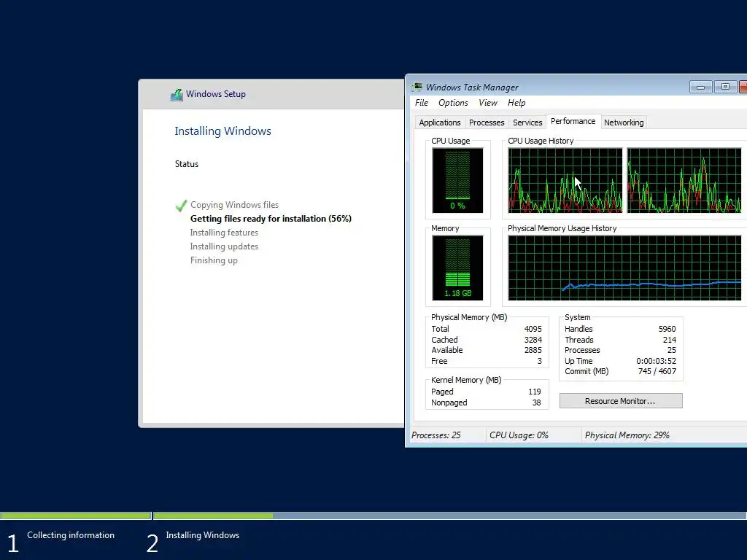Image resolution: width=747 pixels, height=560 pixels.
Task: Click the 'Finishing up' status line
Action: [x=214, y=260]
